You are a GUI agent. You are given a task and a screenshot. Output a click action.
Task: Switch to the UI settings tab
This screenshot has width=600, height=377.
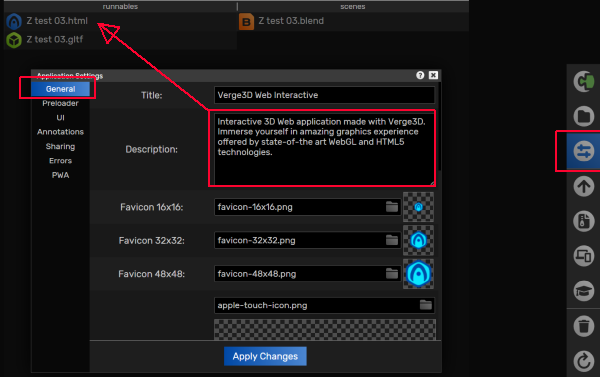click(x=60, y=118)
